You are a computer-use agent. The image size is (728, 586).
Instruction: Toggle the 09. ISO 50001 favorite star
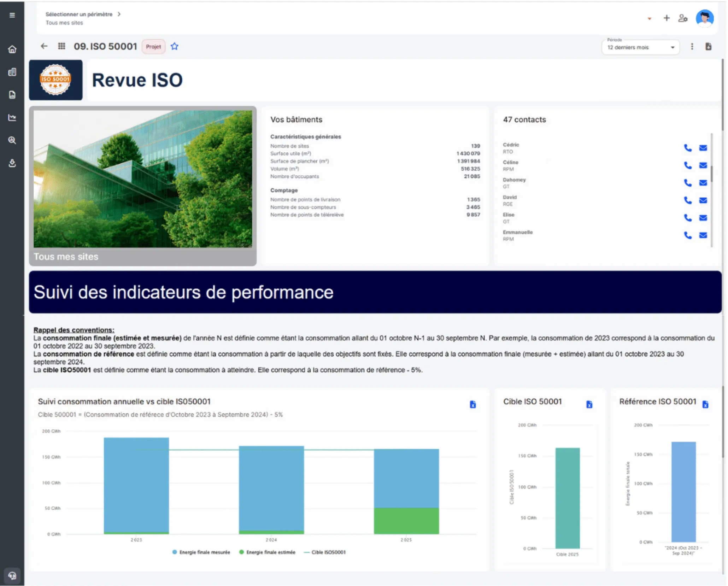tap(174, 46)
